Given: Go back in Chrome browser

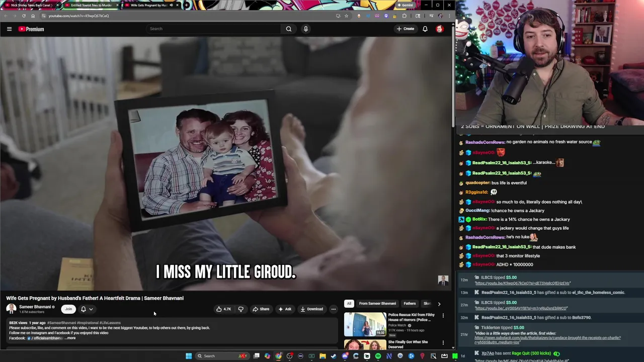Looking at the screenshot, I should coord(6,16).
